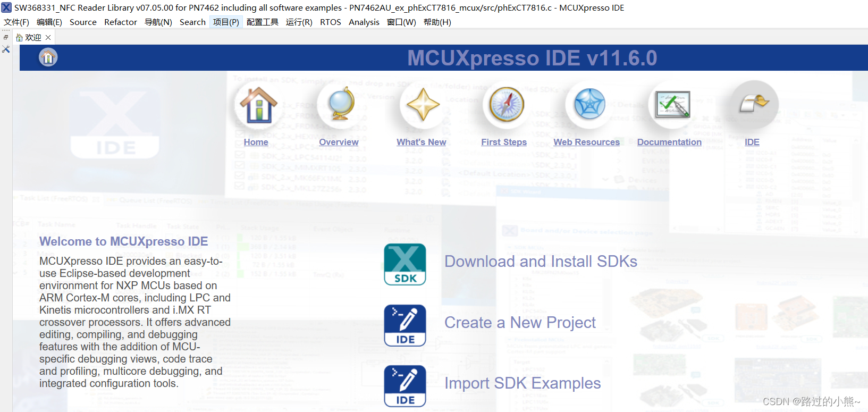Open the Analysis menu

click(364, 22)
